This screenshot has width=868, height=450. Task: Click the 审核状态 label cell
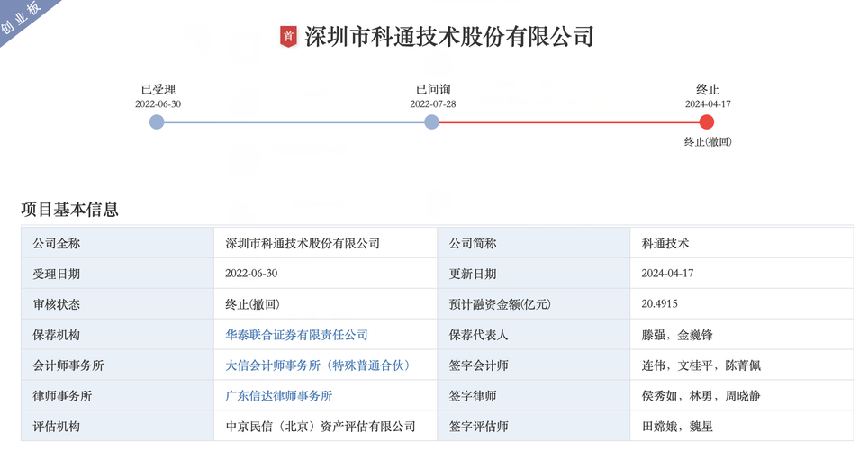[x=117, y=304]
